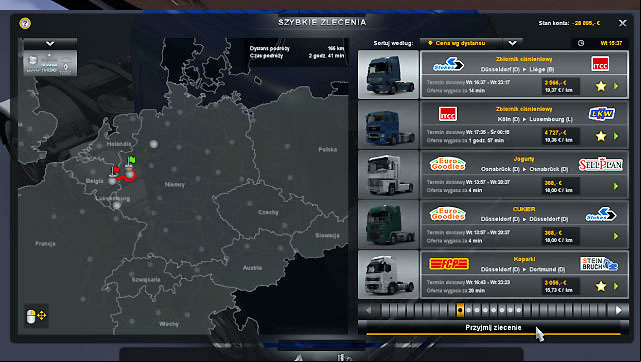Click the CUKIER cargo title
Image resolution: width=641 pixels, height=362 pixels.
524,209
